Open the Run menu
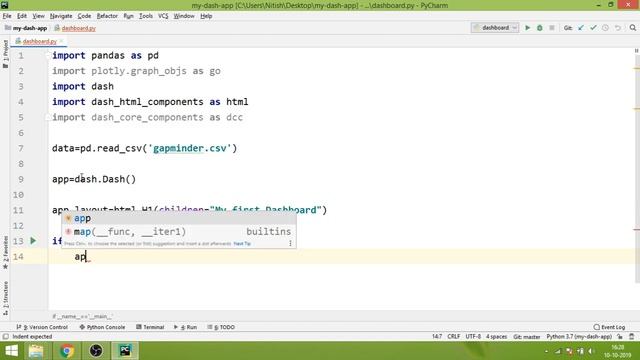This screenshot has width=640, height=360. click(x=128, y=16)
